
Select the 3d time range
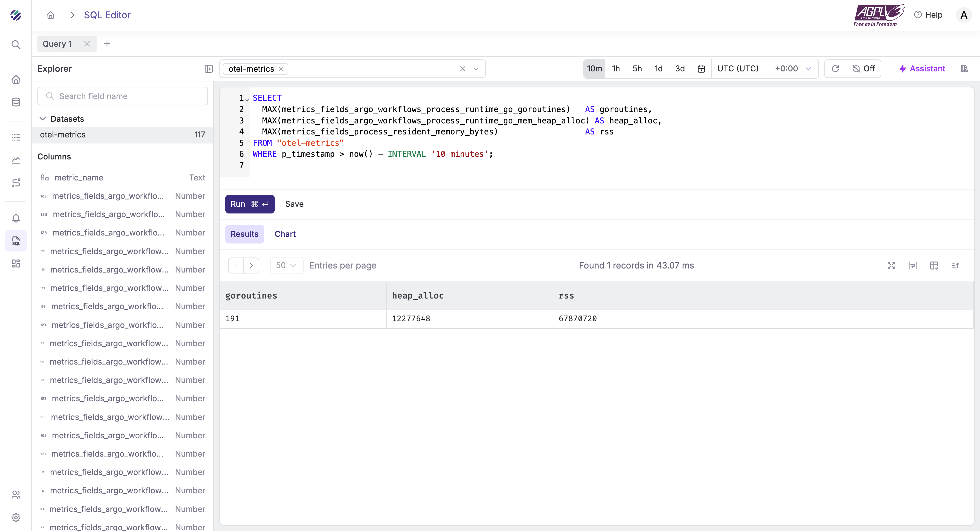pyautogui.click(x=679, y=68)
